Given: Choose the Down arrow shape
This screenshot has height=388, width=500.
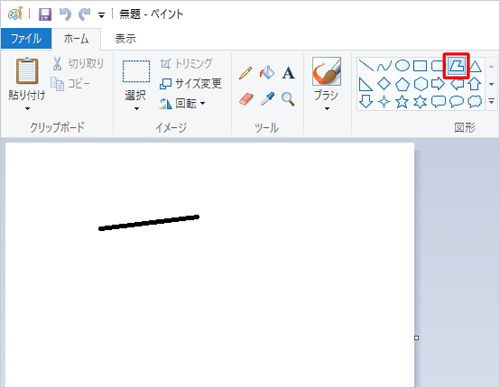Looking at the screenshot, I should [366, 102].
